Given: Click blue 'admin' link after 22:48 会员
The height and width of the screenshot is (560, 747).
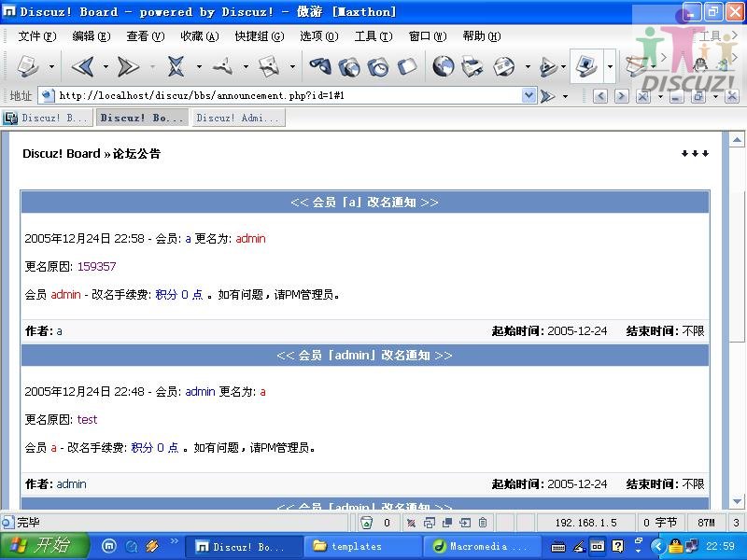Looking at the screenshot, I should click(x=200, y=392).
